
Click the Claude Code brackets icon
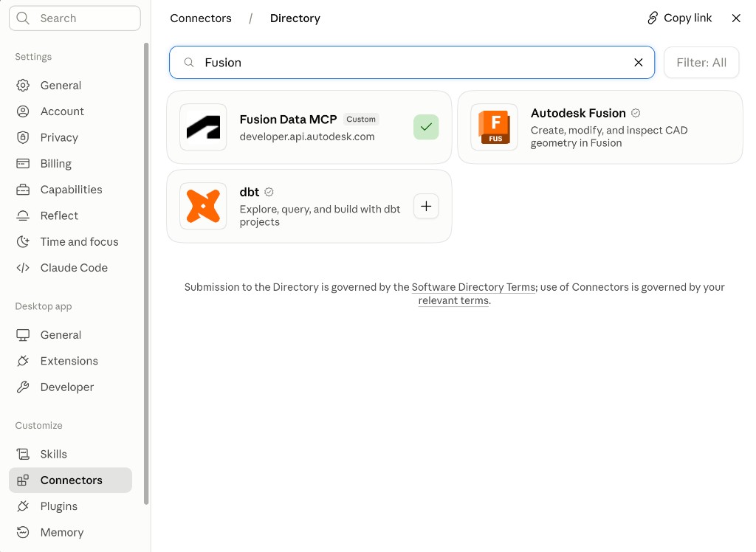[23, 268]
